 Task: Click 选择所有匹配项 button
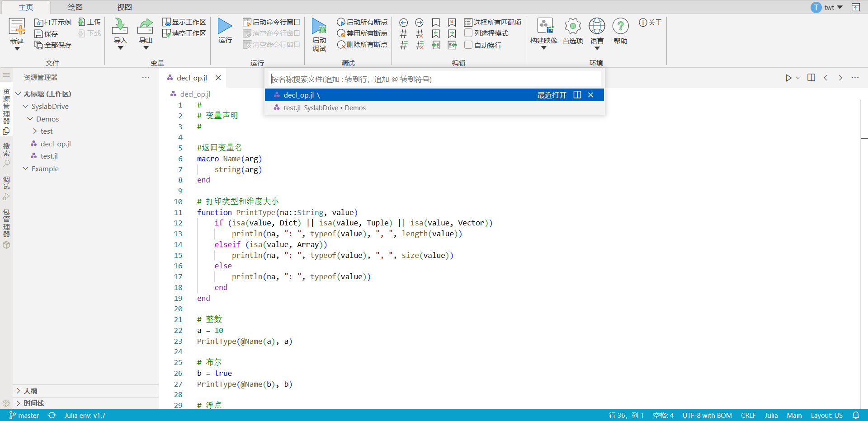tap(493, 22)
